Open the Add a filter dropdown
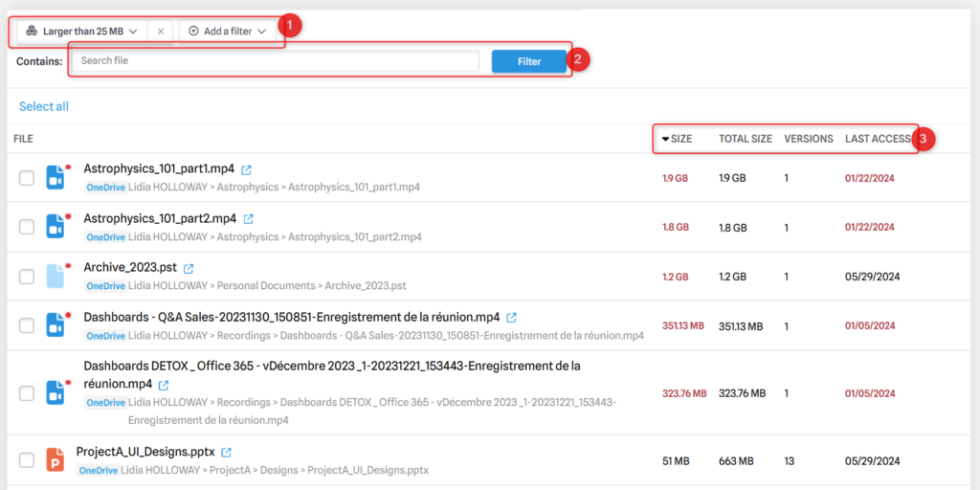Viewport: 980px width, 490px height. tap(227, 32)
